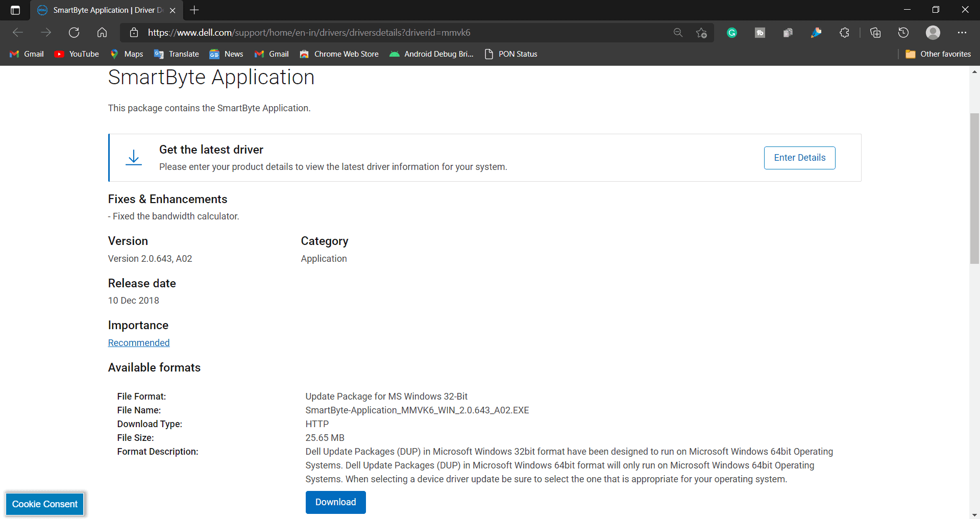This screenshot has height=519, width=980.
Task: Open the Cookie Consent panel
Action: (x=44, y=504)
